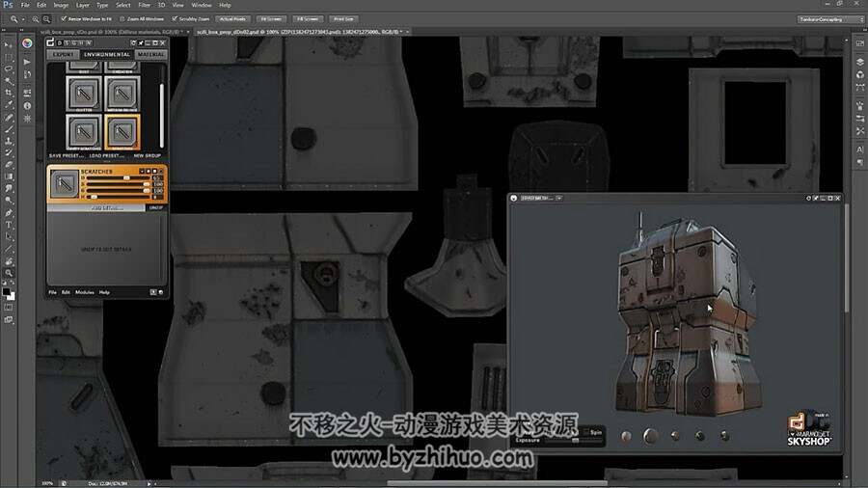
Task: Click Save Preset in dDo panel
Action: tap(66, 156)
